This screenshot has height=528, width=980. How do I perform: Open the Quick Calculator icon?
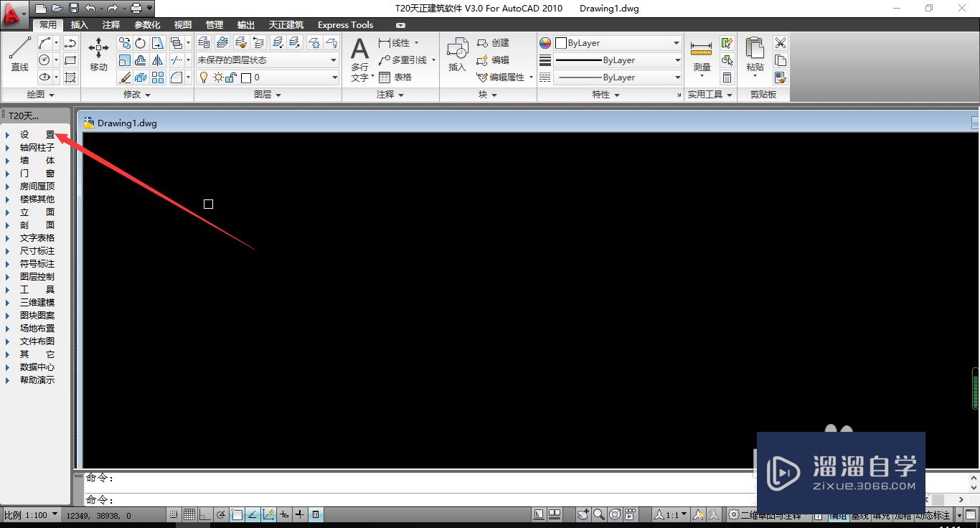point(727,77)
